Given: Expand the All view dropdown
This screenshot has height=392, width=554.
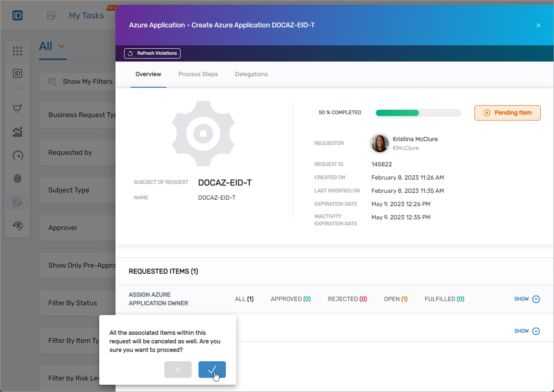Looking at the screenshot, I should click(x=52, y=46).
